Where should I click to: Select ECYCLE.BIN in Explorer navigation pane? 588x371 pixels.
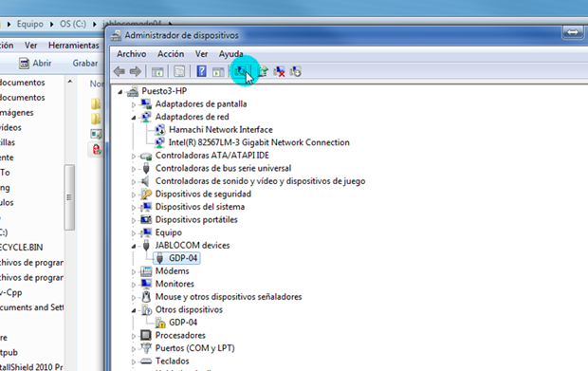[x=22, y=248]
